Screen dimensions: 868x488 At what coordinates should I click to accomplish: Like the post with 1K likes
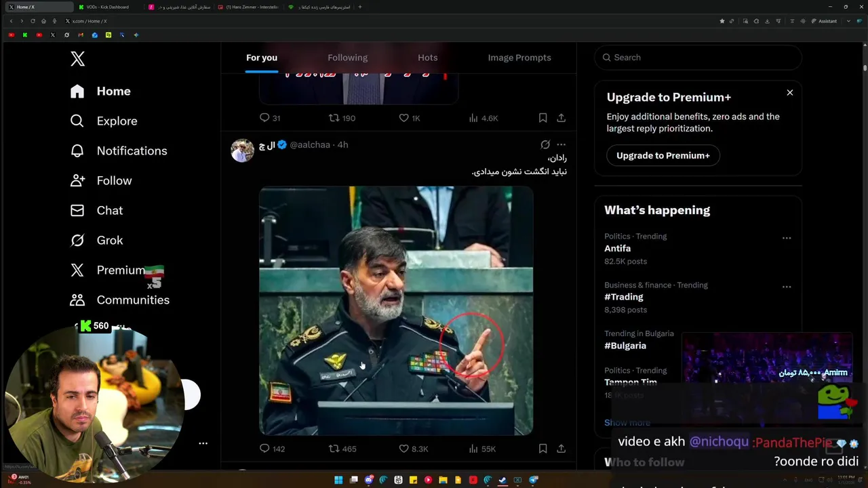coord(410,118)
